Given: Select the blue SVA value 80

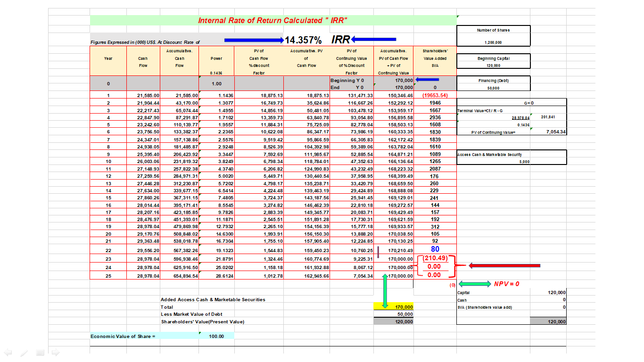Looking at the screenshot, I should tap(435, 249).
